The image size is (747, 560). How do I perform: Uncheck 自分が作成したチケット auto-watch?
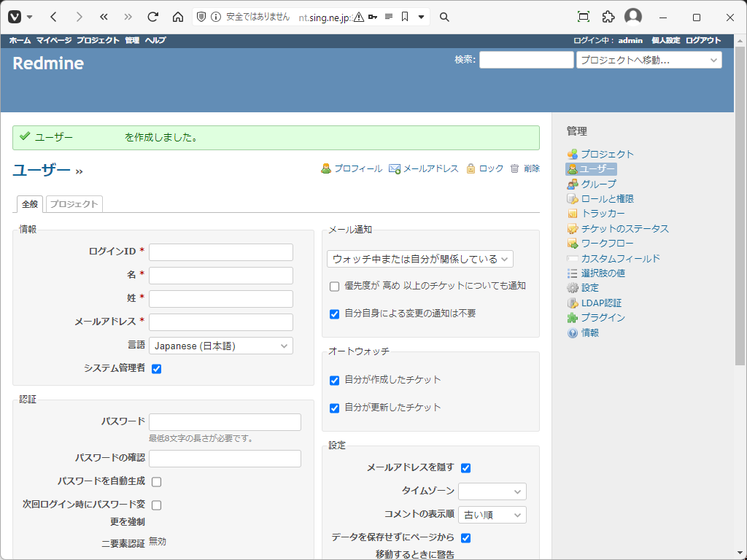click(334, 380)
